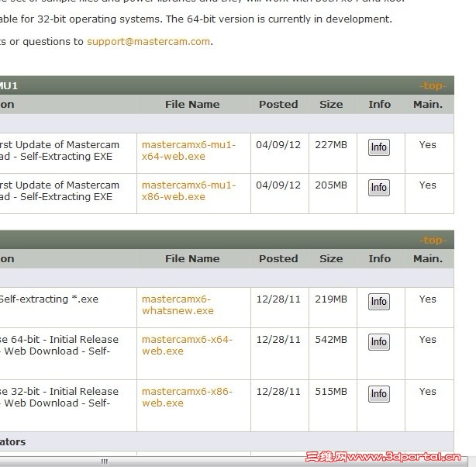This screenshot has height=467, width=476.
Task: Click '64-bit - Initial Release' description text
Action: [64, 339]
